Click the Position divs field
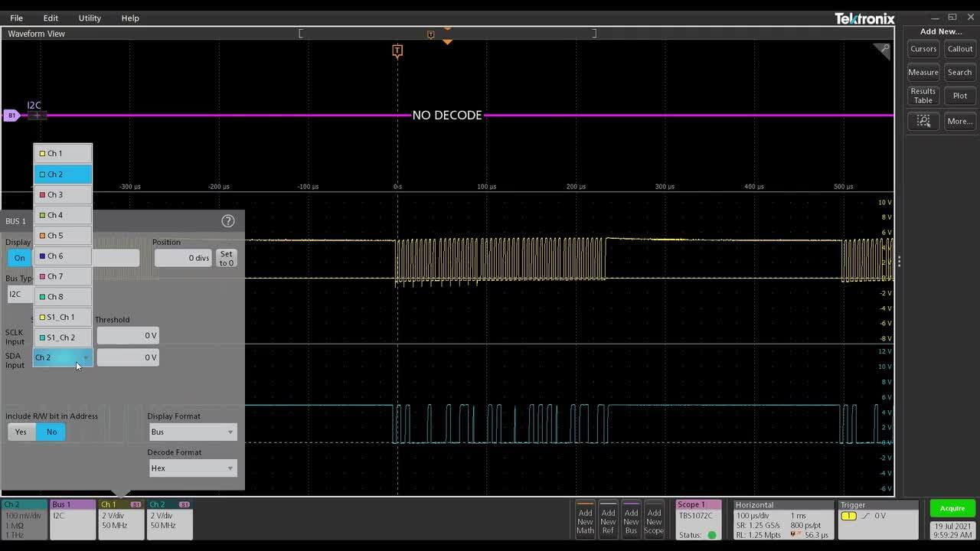The image size is (980, 551). (x=183, y=258)
